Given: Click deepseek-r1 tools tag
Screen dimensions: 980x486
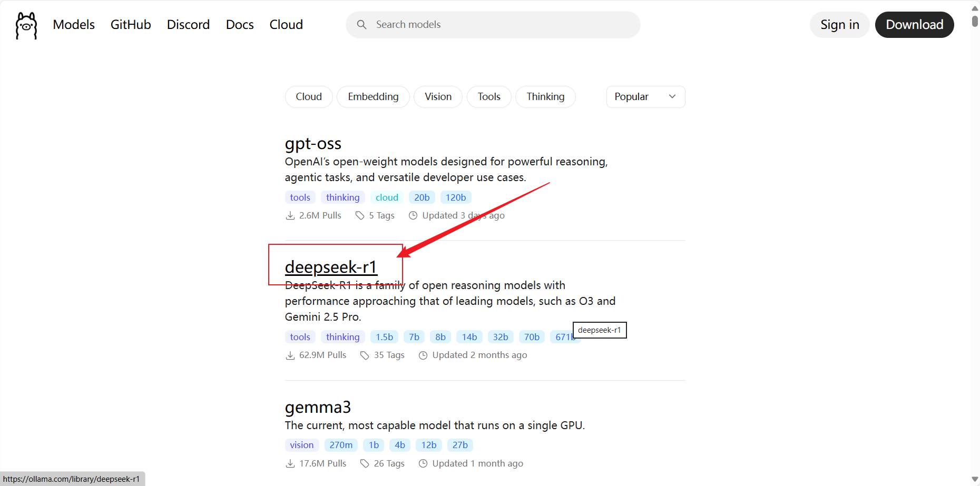Looking at the screenshot, I should tap(300, 337).
